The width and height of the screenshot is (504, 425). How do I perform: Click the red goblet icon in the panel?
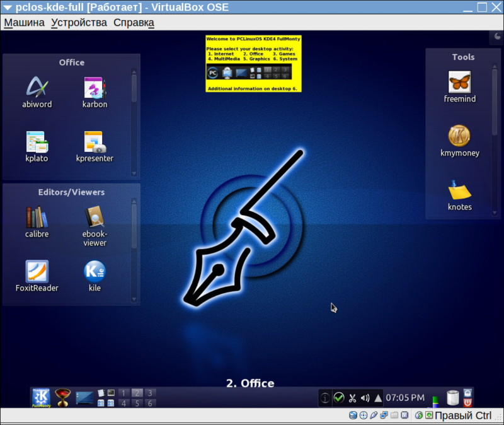coord(62,398)
